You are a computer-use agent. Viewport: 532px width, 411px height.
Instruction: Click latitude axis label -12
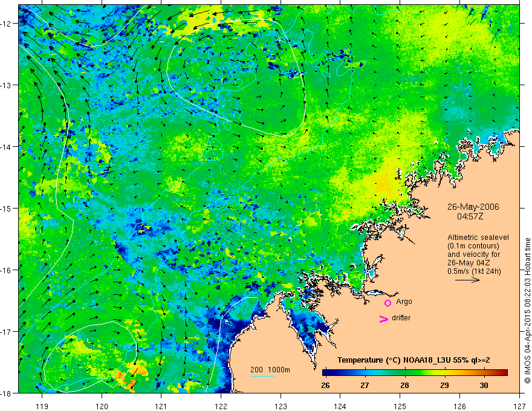click(6, 24)
